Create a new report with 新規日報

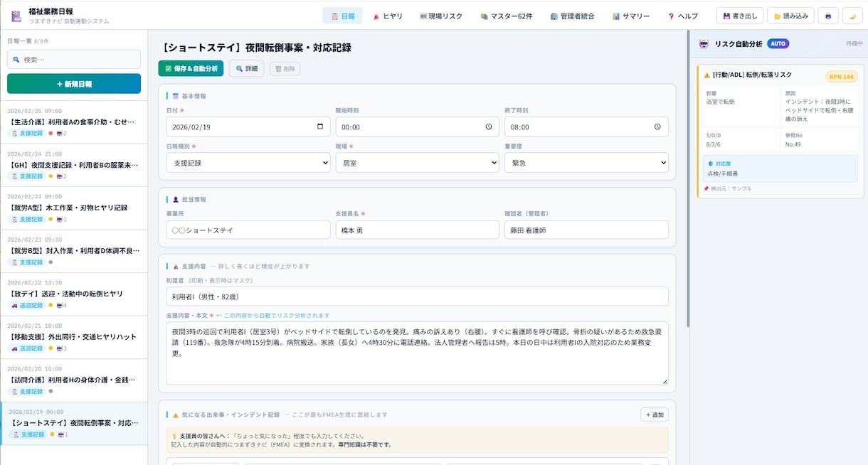pyautogui.click(x=74, y=84)
